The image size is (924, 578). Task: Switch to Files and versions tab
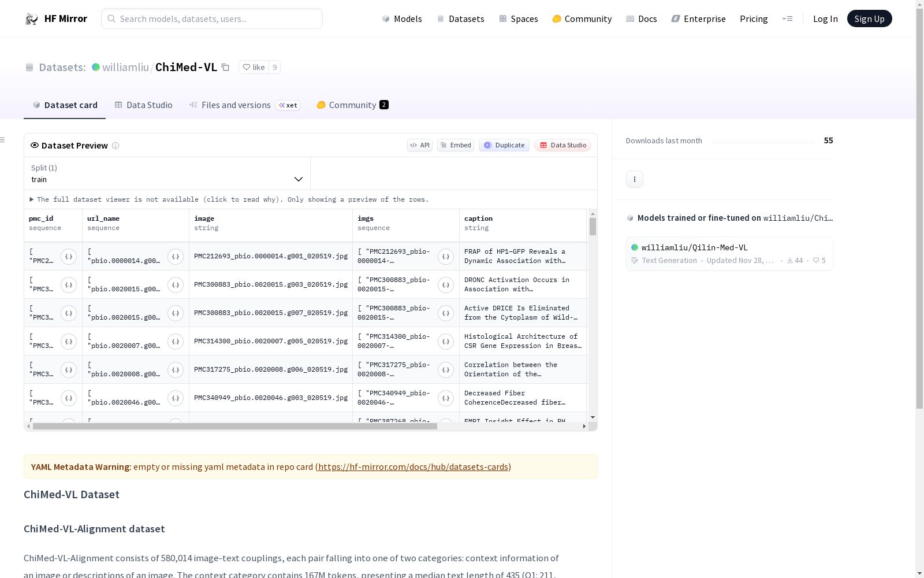[245, 105]
